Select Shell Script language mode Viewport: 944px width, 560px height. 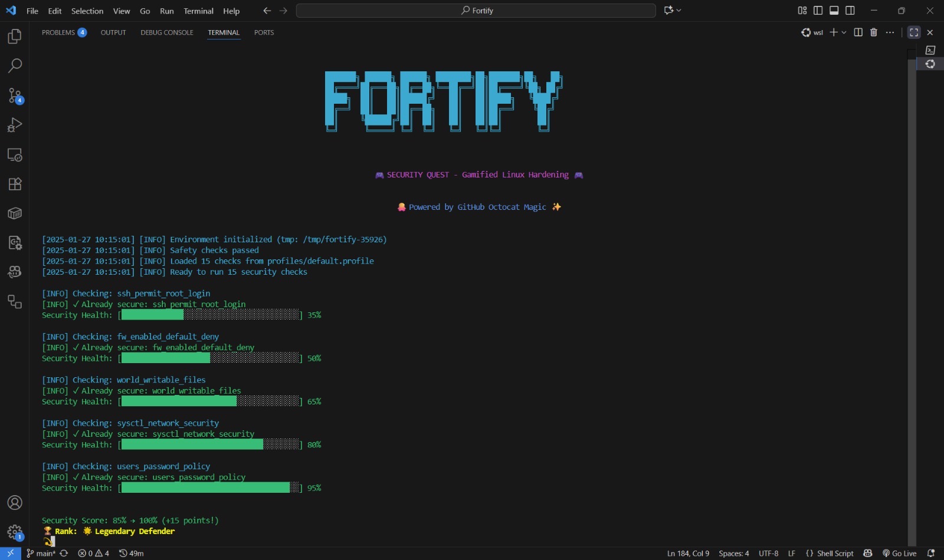[x=830, y=554]
